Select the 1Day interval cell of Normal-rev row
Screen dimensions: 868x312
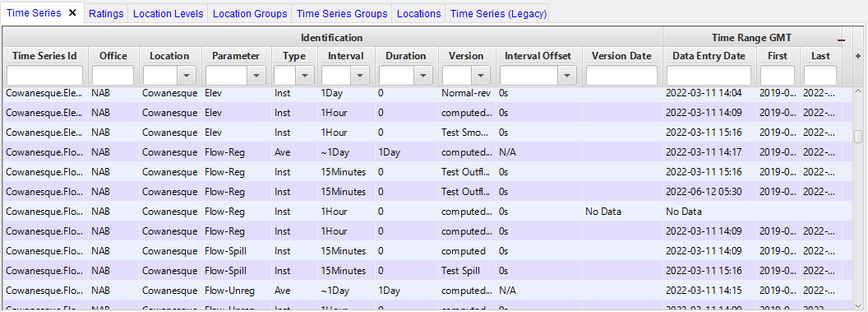(x=346, y=93)
